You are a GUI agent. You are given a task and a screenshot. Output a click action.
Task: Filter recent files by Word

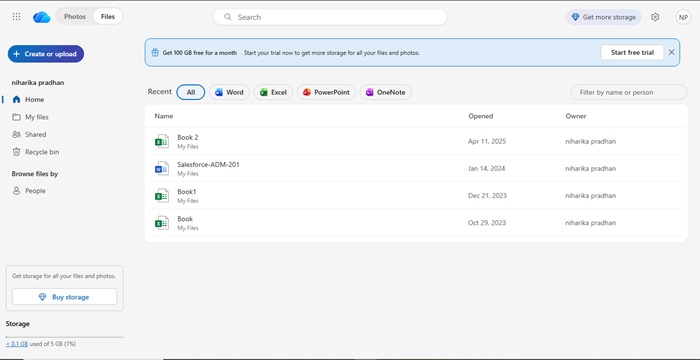(229, 92)
